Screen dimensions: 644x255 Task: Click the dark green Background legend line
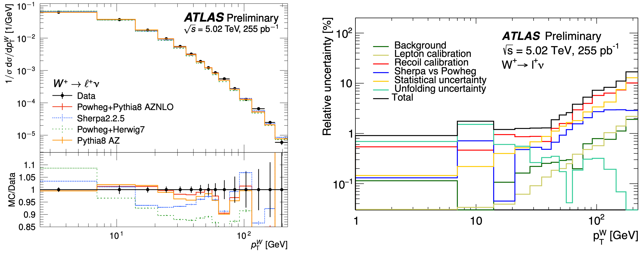381,47
